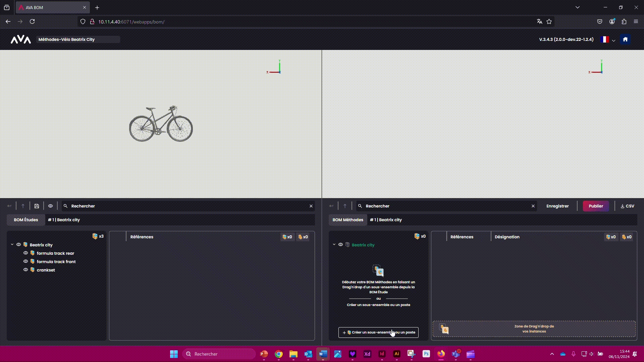
Task: Toggle visibility of crankset
Action: point(25,270)
